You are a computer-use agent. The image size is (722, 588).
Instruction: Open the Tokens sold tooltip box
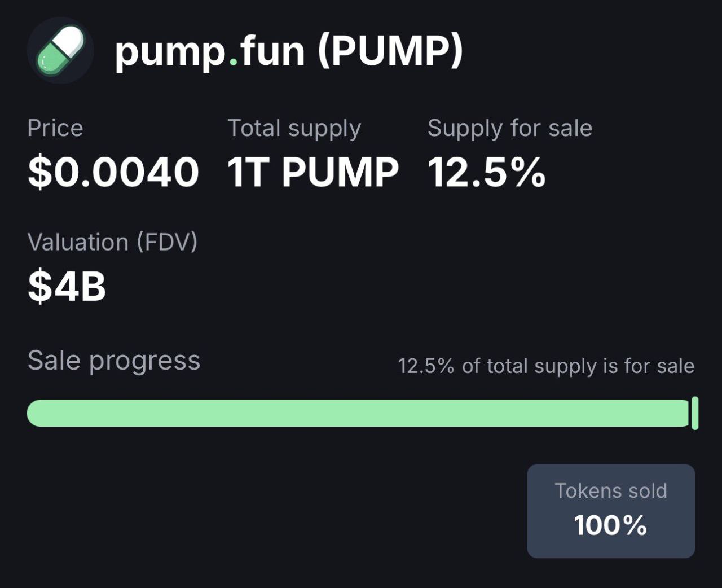coord(611,511)
